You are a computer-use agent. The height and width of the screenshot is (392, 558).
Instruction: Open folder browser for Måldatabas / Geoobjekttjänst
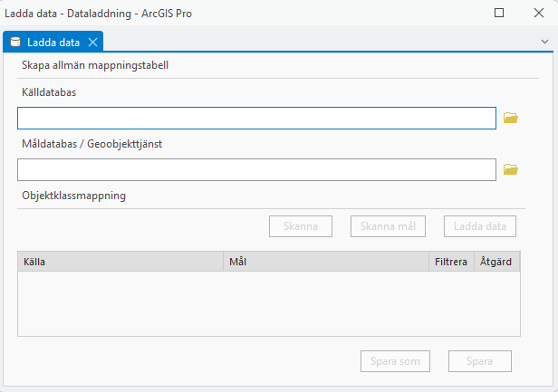point(510,169)
